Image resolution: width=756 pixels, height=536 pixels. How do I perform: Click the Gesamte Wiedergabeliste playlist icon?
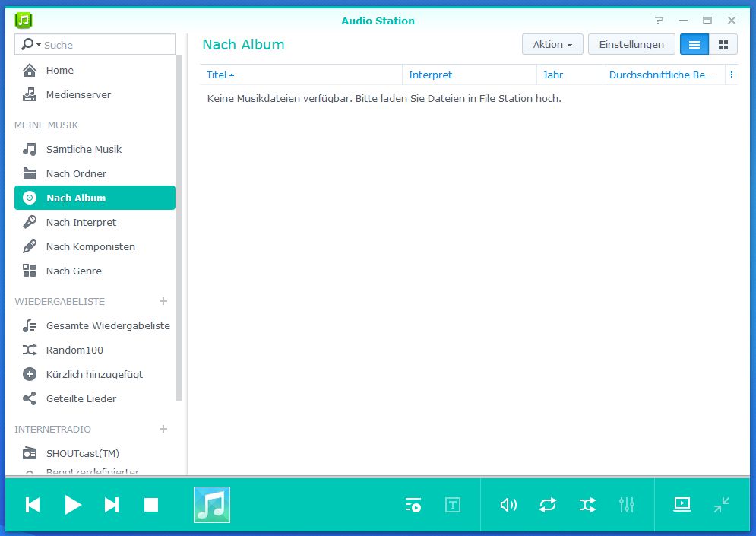30,325
